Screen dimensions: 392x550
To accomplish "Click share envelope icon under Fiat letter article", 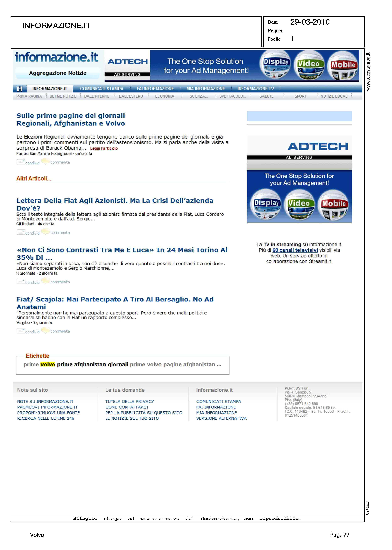I will click(x=21, y=232).
